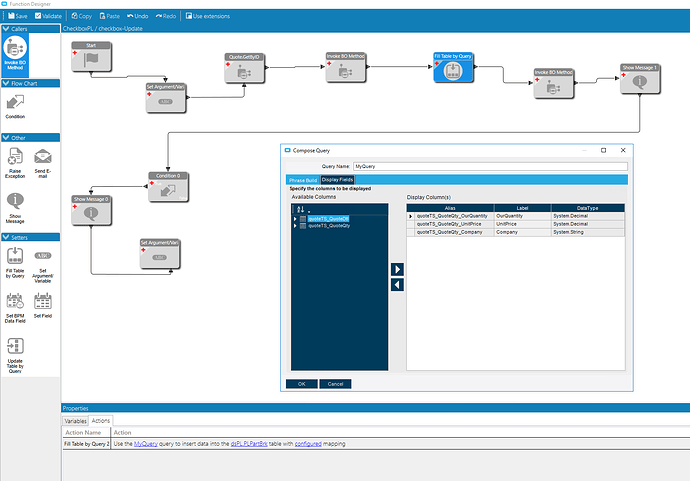Click the Alias column header

pos(450,208)
